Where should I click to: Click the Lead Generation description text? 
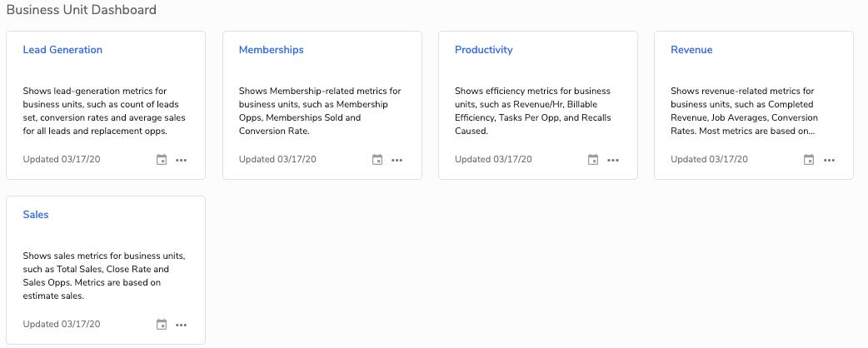point(104,111)
